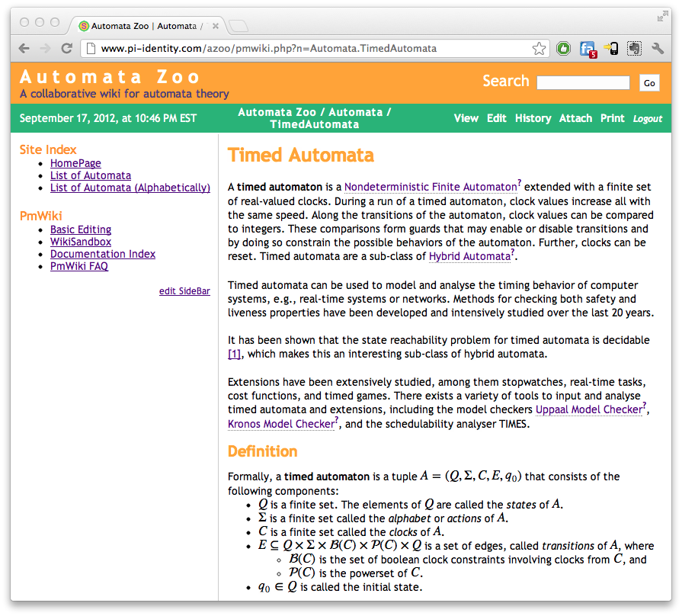
Task: Open the Edit page action
Action: tap(496, 118)
